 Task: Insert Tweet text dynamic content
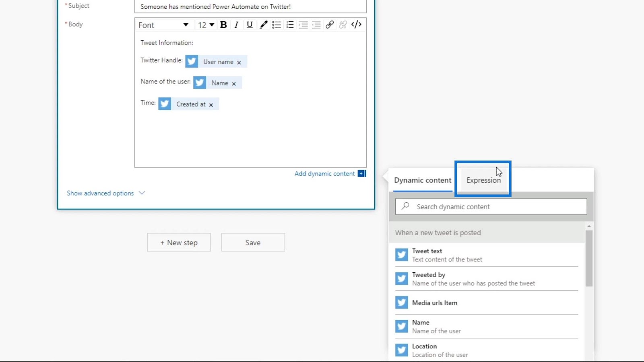click(487, 255)
